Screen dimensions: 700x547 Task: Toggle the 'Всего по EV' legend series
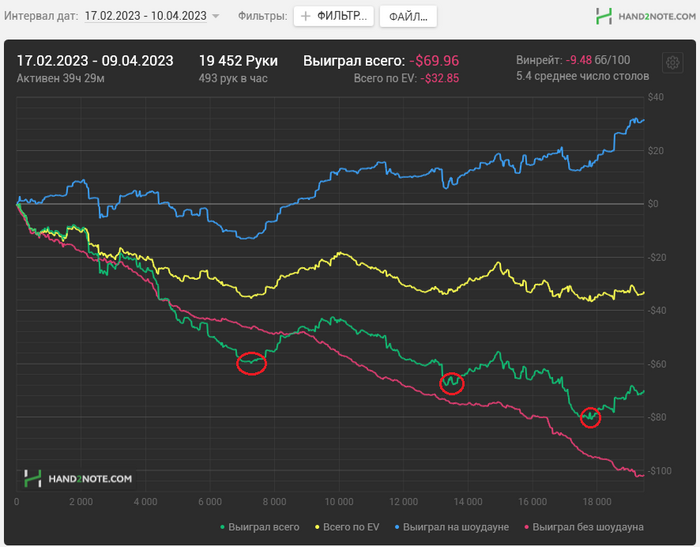(x=347, y=527)
